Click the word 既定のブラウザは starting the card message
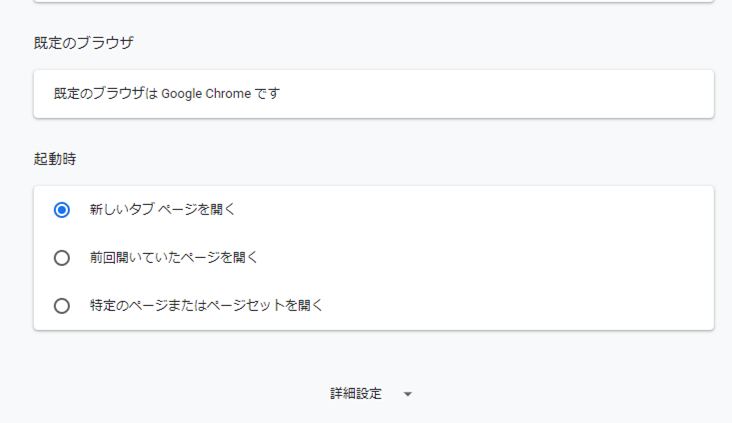This screenshot has width=732, height=423. 106,93
